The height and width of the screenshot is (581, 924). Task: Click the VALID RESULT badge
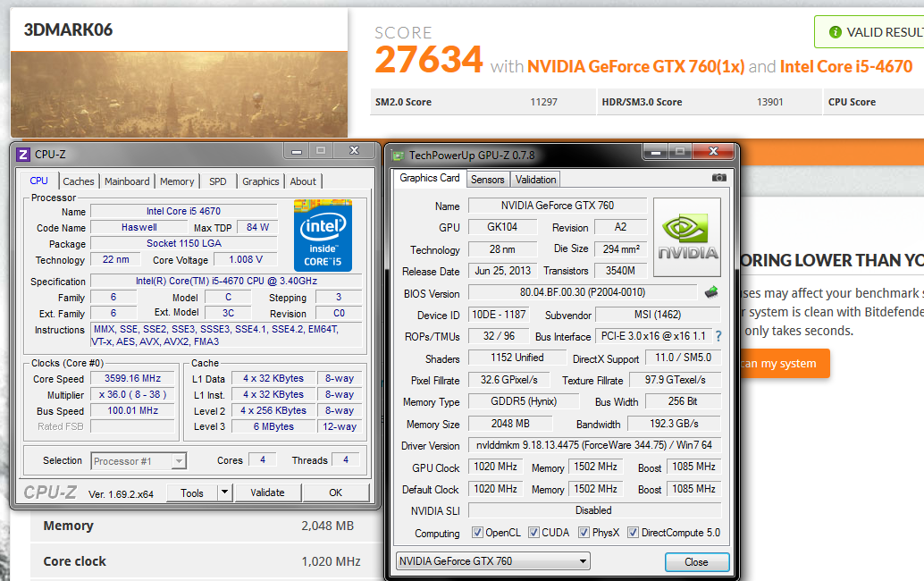[x=869, y=32]
